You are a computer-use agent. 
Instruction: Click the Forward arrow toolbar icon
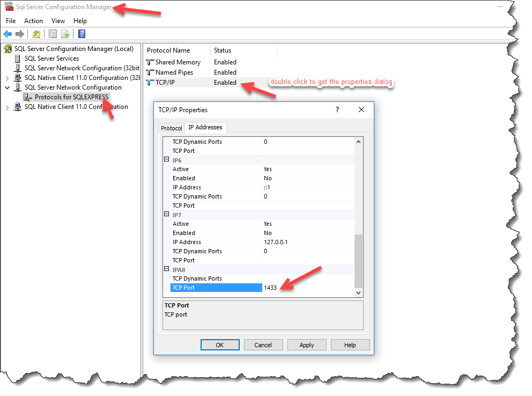pyautogui.click(x=20, y=34)
